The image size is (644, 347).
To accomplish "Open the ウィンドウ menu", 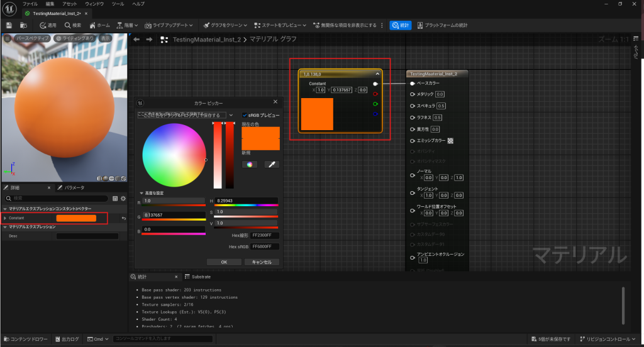I will 94,4.
